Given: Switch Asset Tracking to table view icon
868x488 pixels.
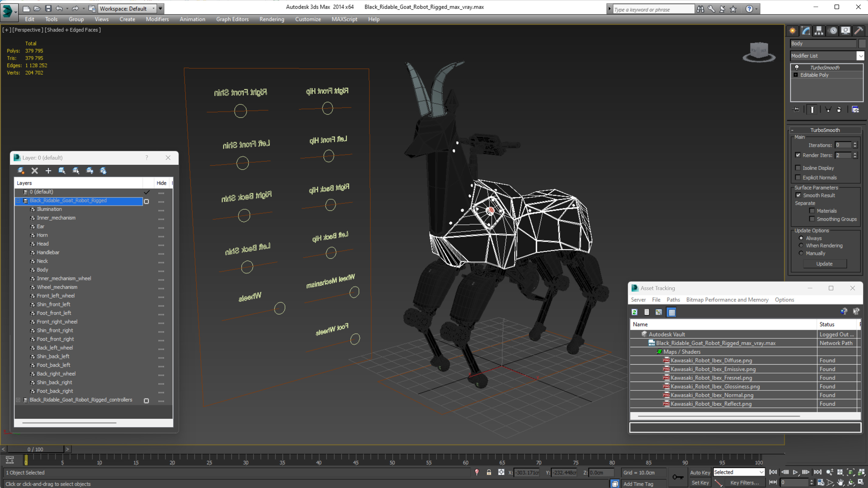Looking at the screenshot, I should click(x=671, y=312).
